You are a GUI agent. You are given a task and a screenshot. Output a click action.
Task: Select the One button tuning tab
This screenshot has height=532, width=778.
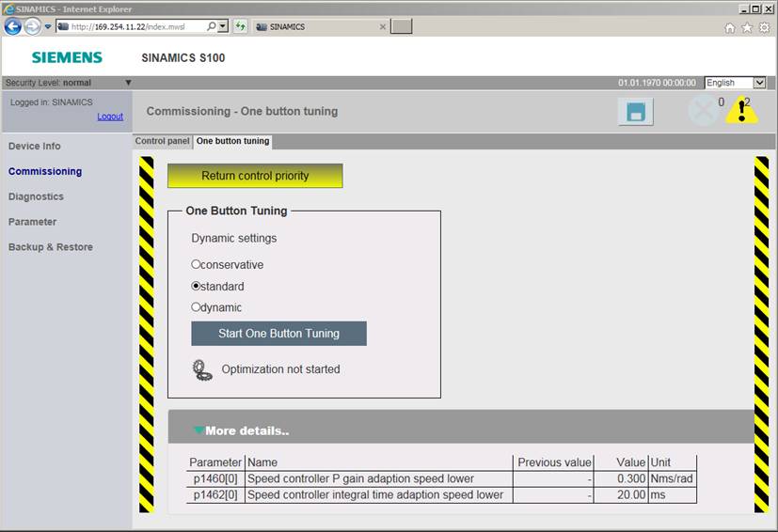232,141
